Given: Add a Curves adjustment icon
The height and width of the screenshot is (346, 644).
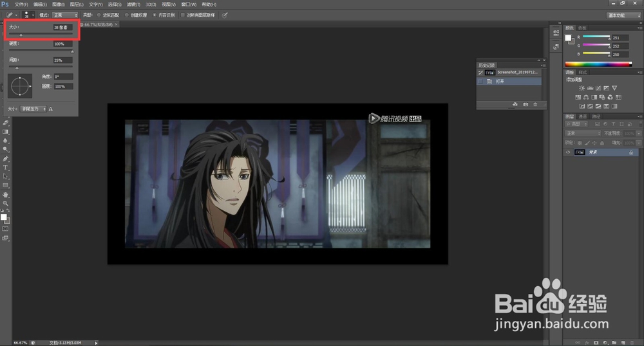Looking at the screenshot, I should (598, 88).
